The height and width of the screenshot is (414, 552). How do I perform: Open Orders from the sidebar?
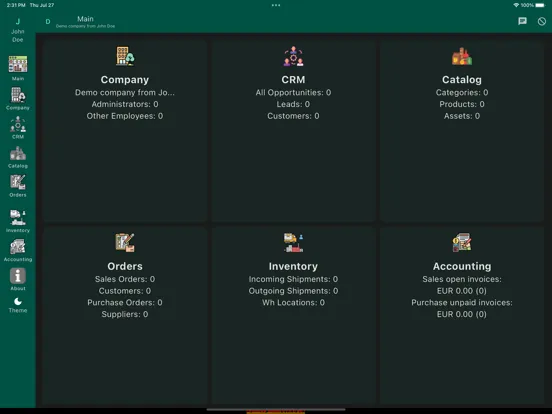18,186
